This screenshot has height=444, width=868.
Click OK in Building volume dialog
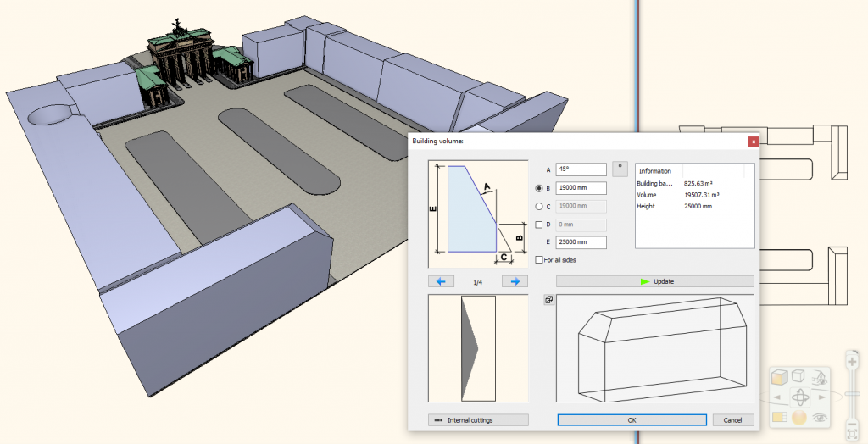[632, 420]
